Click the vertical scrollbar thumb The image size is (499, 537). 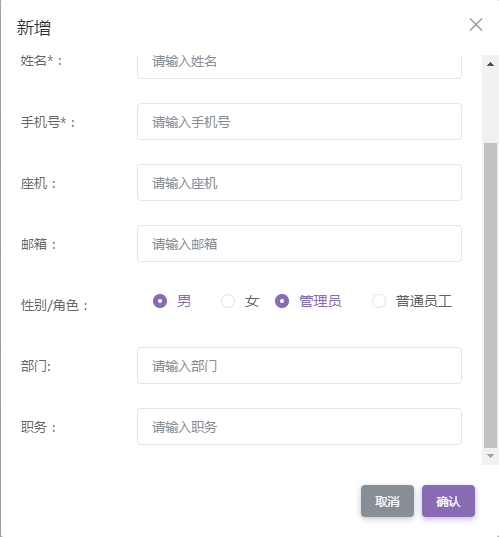coord(490,295)
